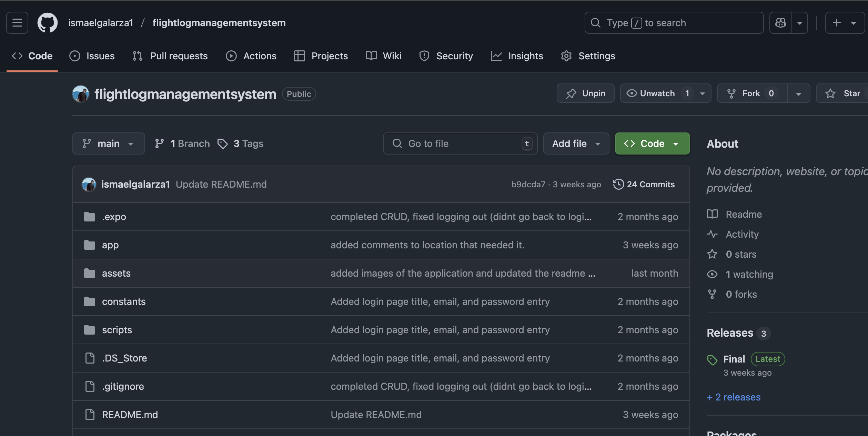Screen dimensions: 868x436
Task: Star the repository
Action: click(842, 93)
